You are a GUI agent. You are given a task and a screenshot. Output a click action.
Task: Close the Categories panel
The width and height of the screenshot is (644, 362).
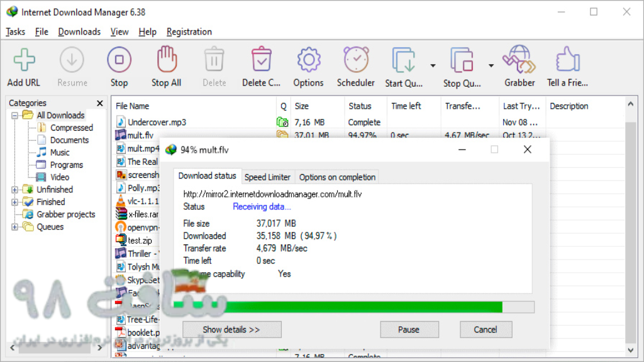pyautogui.click(x=100, y=103)
